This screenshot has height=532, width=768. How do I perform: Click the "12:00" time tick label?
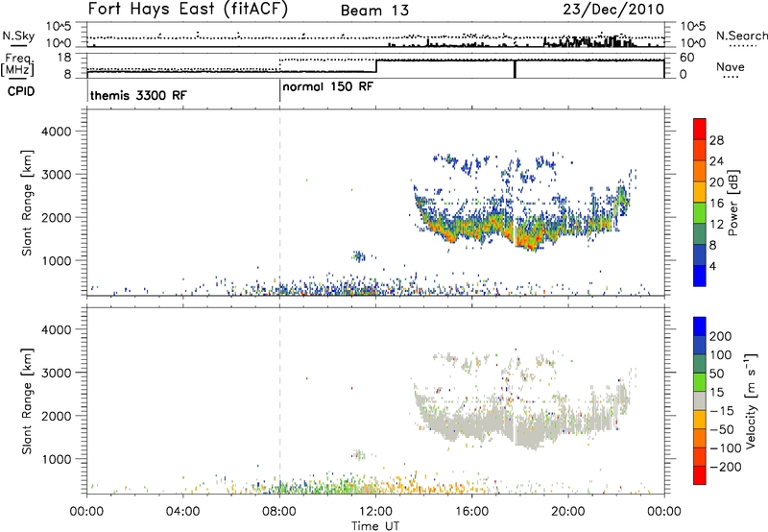coord(375,512)
